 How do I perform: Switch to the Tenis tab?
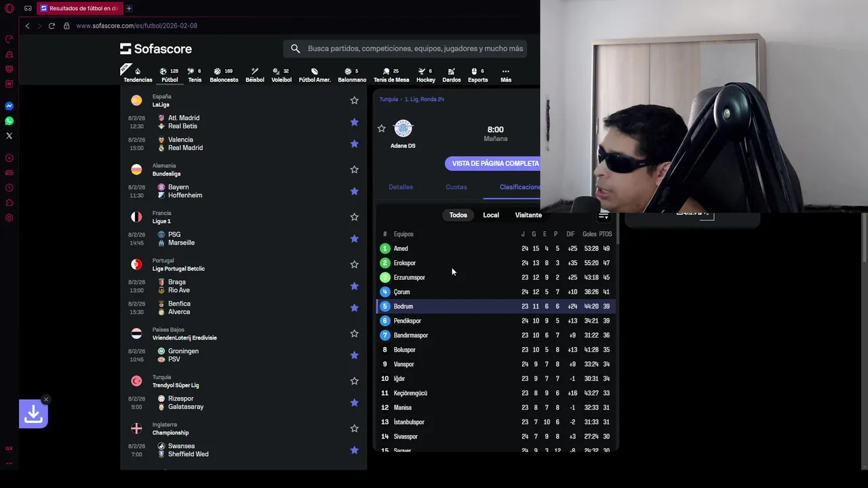(195, 75)
